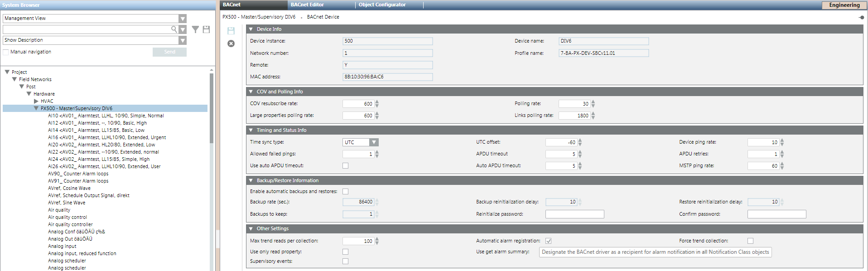
Task: Click the save icon beside the filter funnel
Action: 206,29
